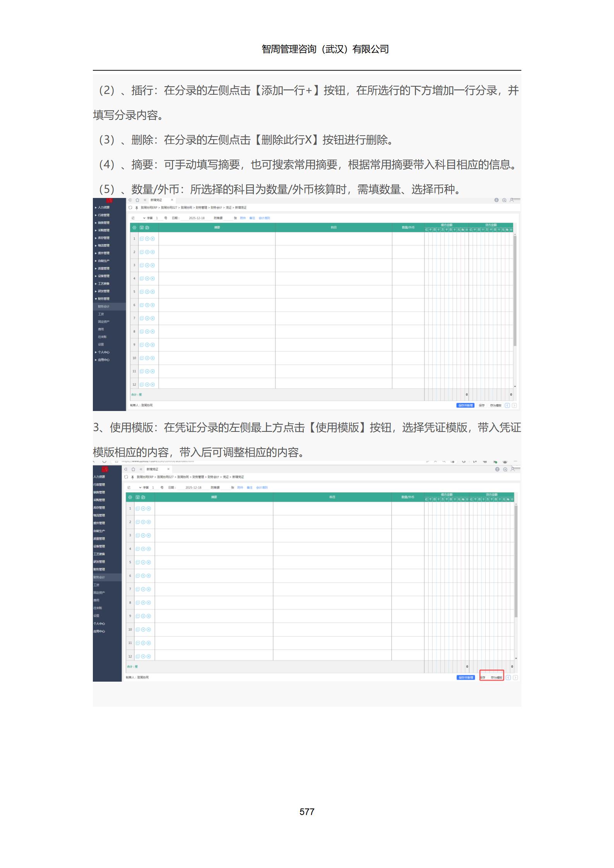Expand 采购管理 in the first screenshot sidebar
The height and width of the screenshot is (868, 614).
coord(103,230)
